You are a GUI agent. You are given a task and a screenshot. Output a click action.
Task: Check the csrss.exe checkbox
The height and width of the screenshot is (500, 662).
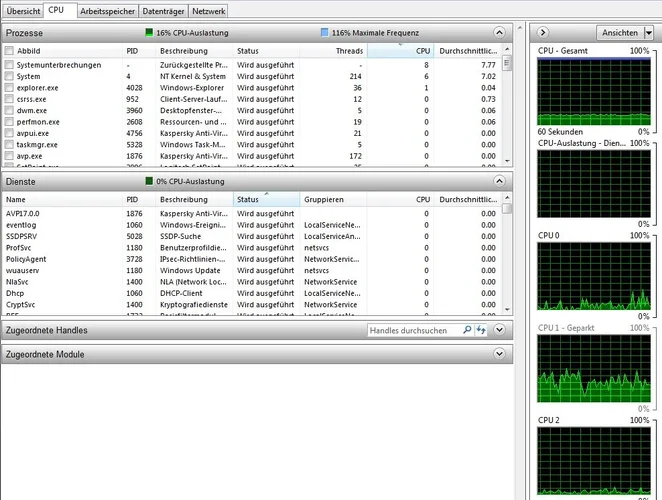[x=9, y=99]
